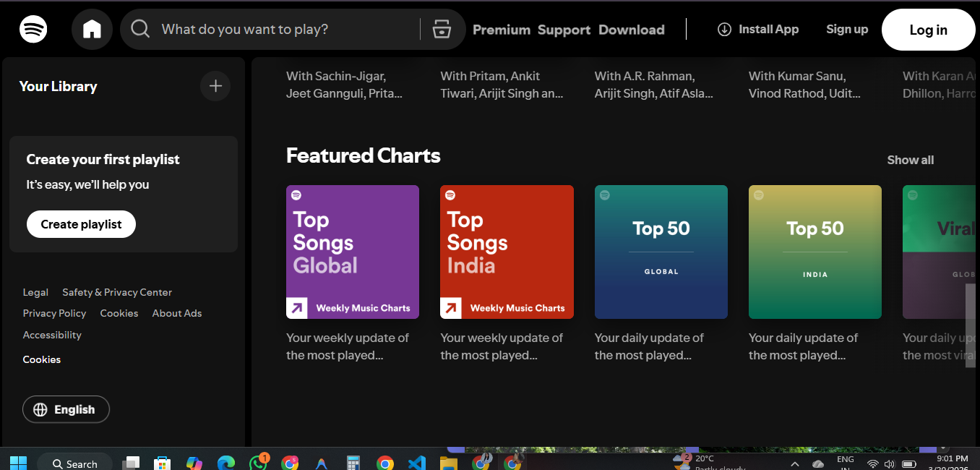Open the Support page
This screenshot has width=980, height=470.
pos(564,30)
